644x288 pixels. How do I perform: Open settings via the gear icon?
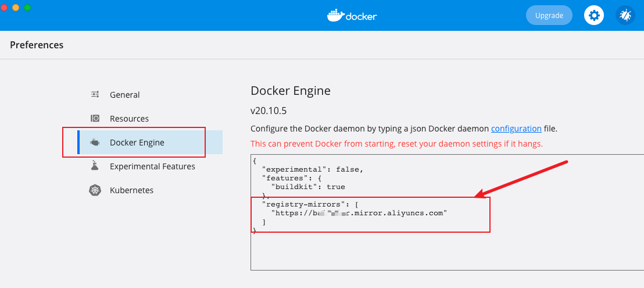pyautogui.click(x=594, y=16)
